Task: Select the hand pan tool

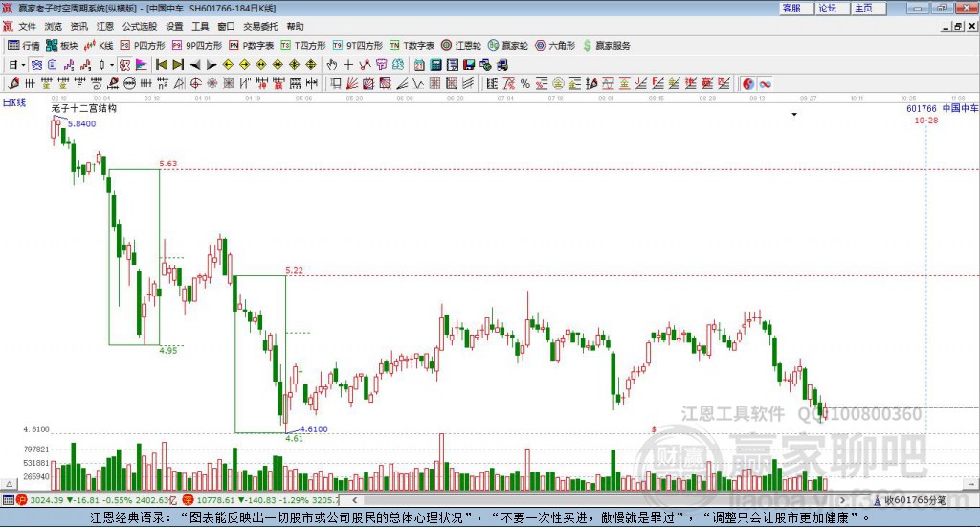Action: tap(332, 65)
